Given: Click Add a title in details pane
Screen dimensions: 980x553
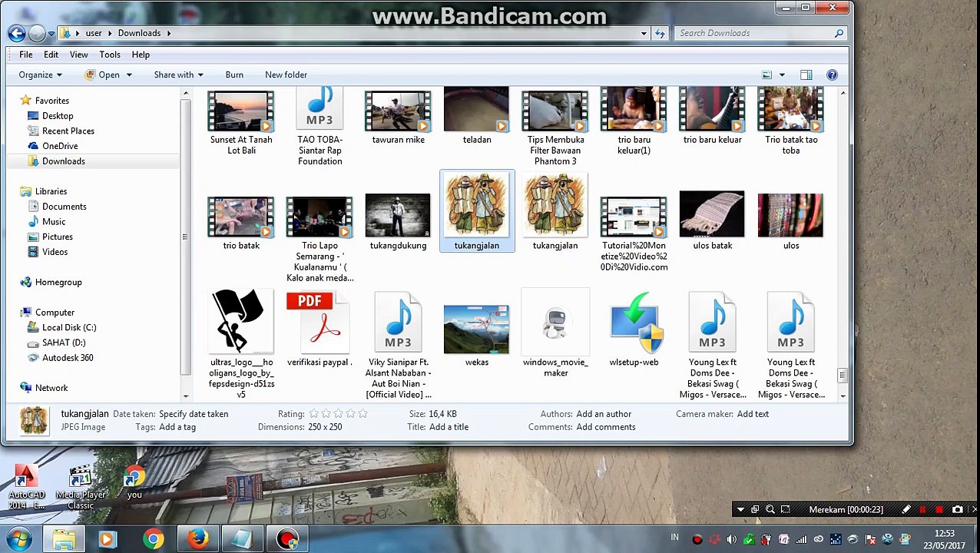Looking at the screenshot, I should click(449, 427).
